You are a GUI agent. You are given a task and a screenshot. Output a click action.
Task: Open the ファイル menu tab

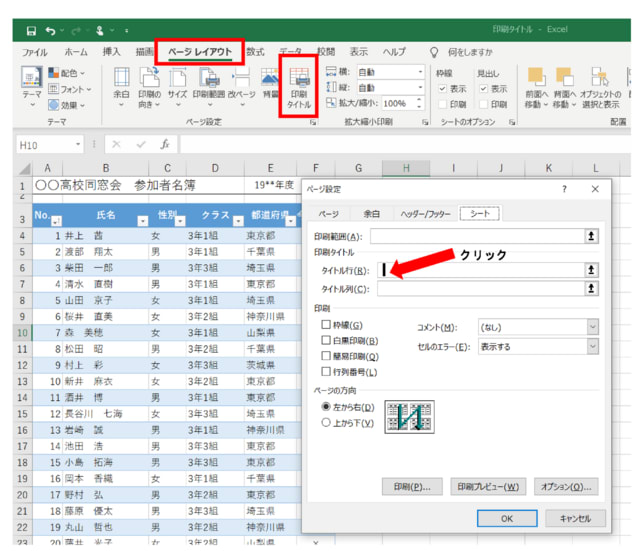pos(35,52)
